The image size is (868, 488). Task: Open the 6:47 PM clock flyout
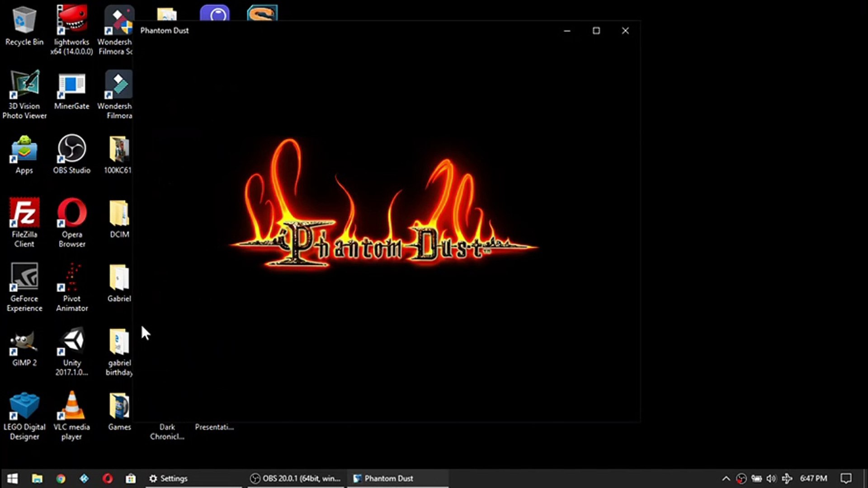(813, 479)
